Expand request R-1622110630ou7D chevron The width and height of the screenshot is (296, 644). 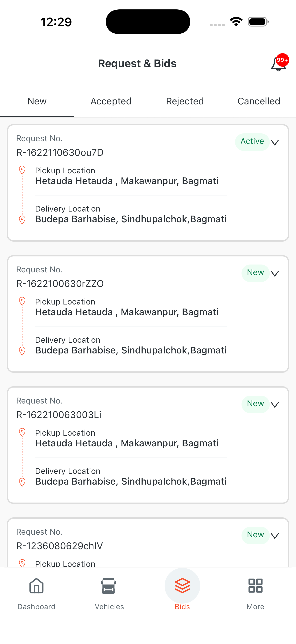pos(275,143)
